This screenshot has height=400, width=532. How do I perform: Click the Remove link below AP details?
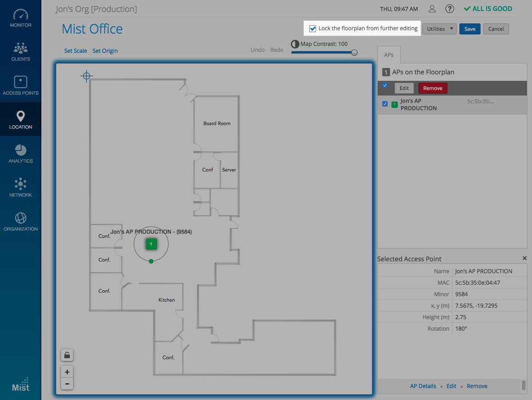pyautogui.click(x=477, y=386)
